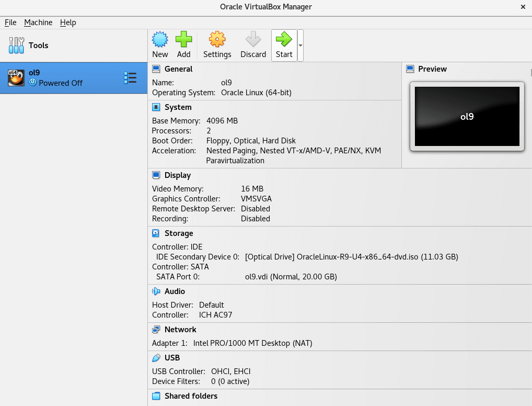Open the Machine menu
This screenshot has height=406, width=532.
(x=38, y=22)
